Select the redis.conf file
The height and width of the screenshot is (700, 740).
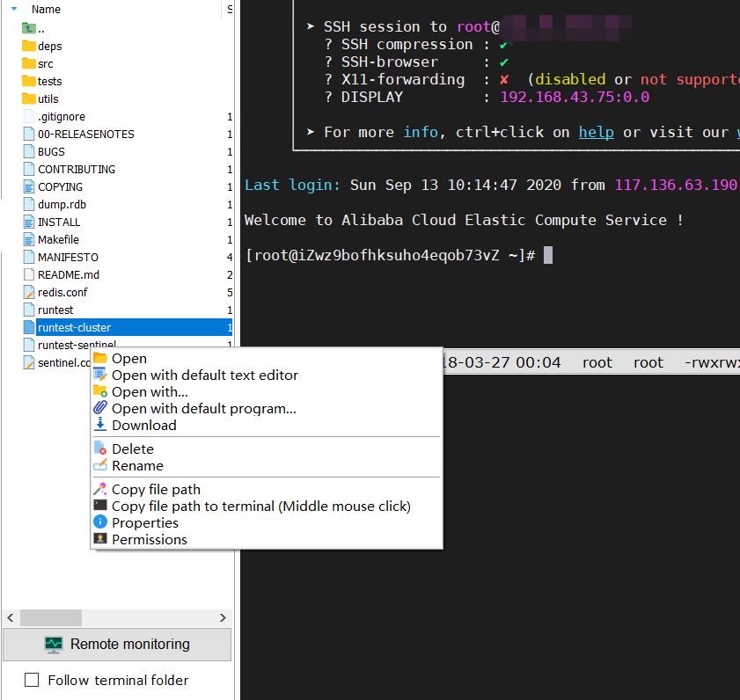62,293
